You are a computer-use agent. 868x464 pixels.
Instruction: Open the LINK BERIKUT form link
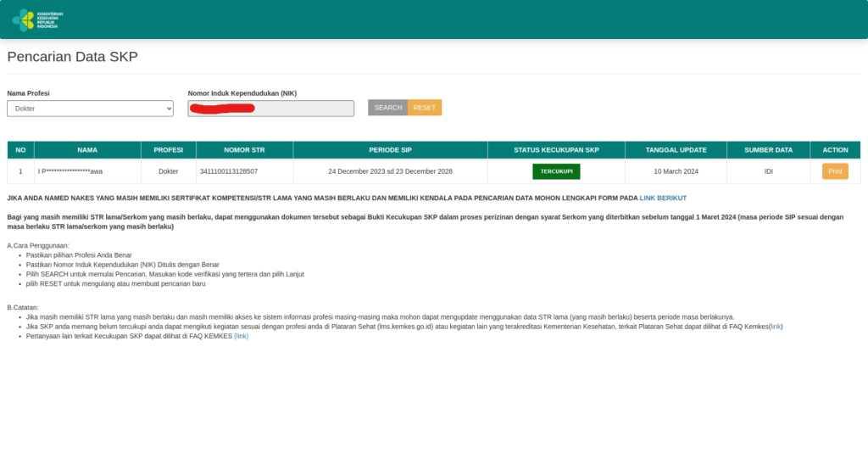[x=663, y=198]
